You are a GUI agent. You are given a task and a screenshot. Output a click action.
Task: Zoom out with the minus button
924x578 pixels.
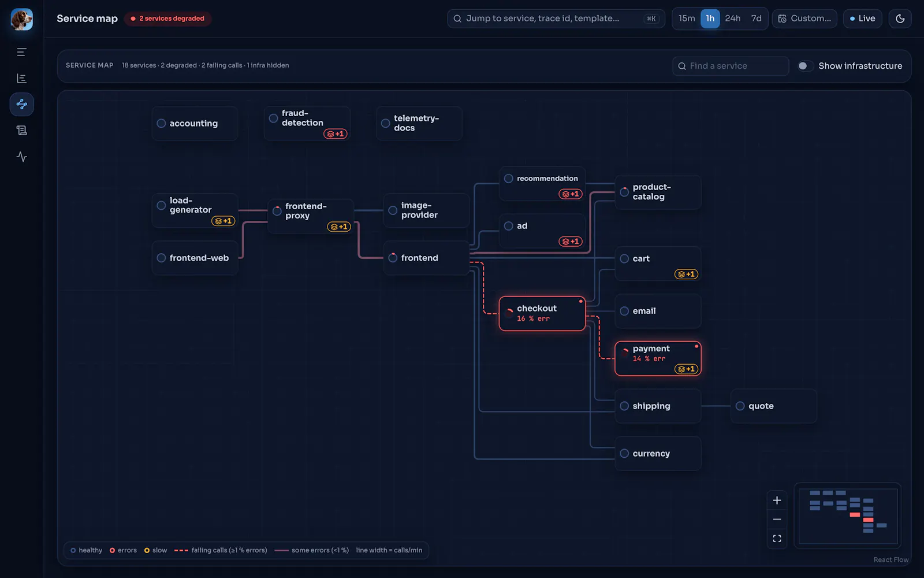(x=777, y=519)
